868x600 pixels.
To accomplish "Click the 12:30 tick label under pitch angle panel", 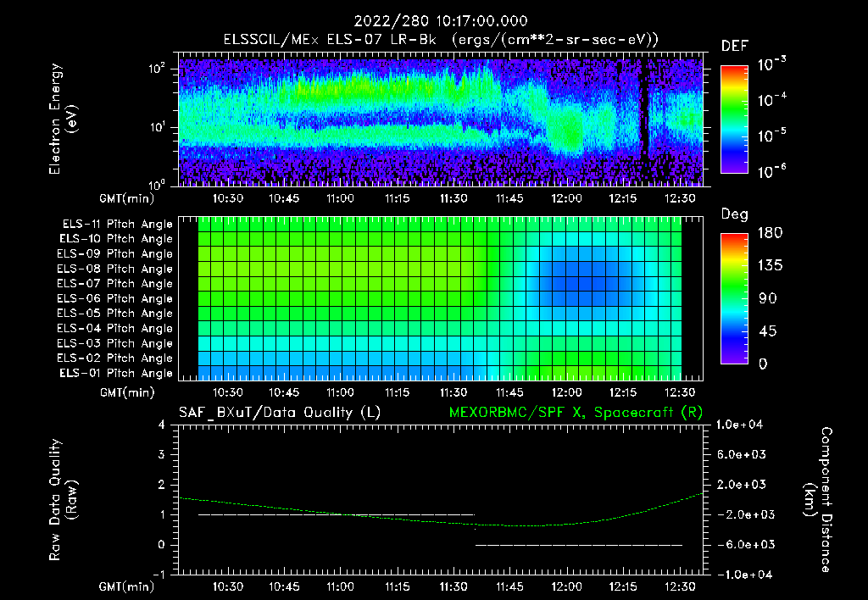I will (x=679, y=393).
